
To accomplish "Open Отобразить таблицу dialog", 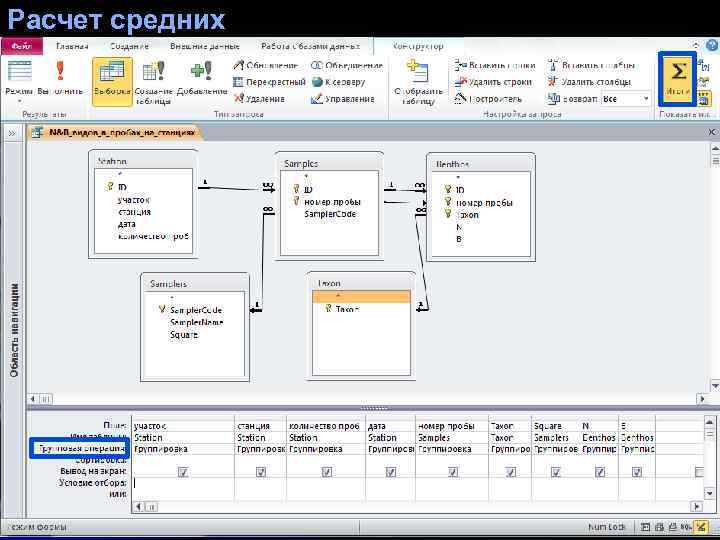I will (x=418, y=83).
